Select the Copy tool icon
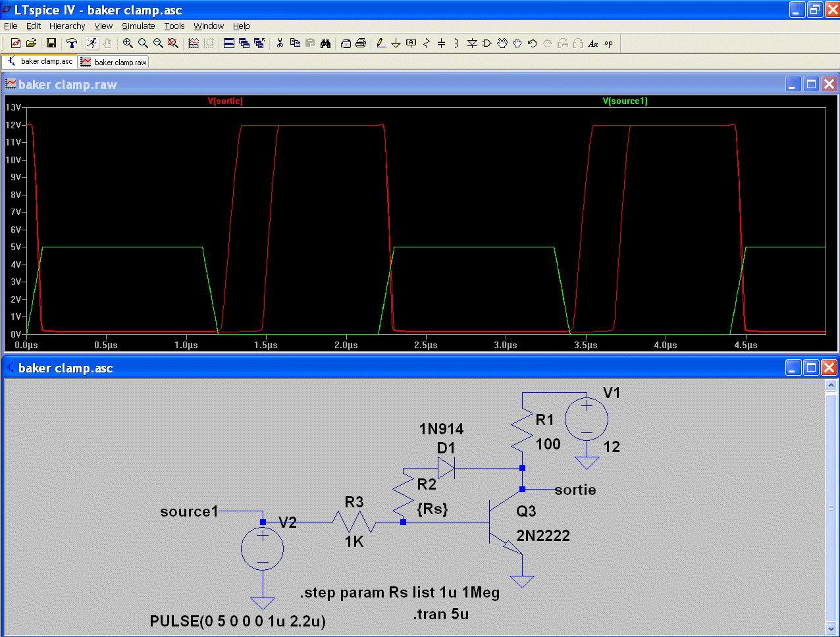The image size is (840, 637). tap(295, 43)
